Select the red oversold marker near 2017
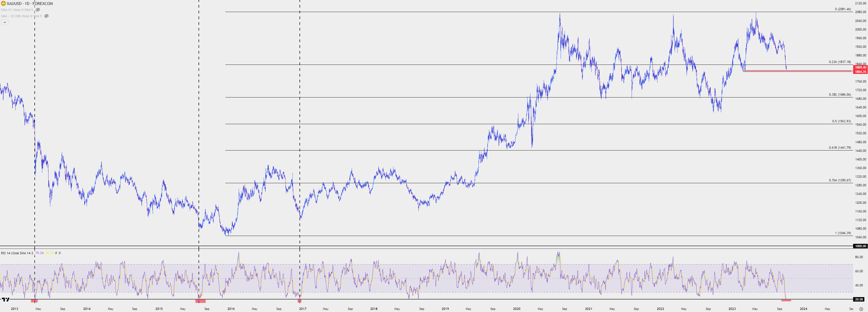The height and width of the screenshot is (312, 868). point(300,301)
